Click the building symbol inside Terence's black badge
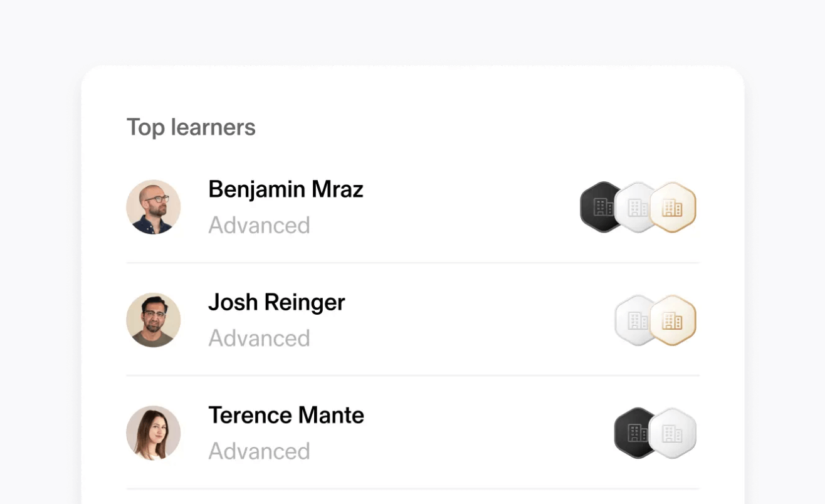 (638, 433)
